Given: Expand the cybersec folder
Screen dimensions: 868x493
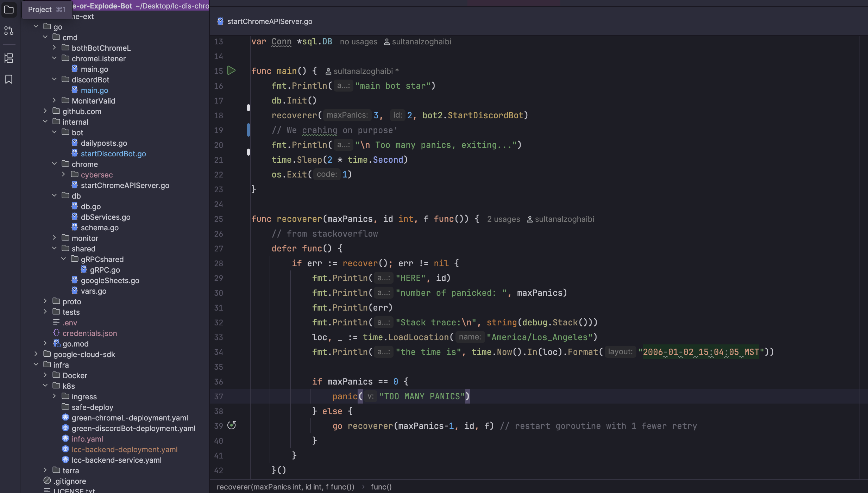Looking at the screenshot, I should (63, 174).
